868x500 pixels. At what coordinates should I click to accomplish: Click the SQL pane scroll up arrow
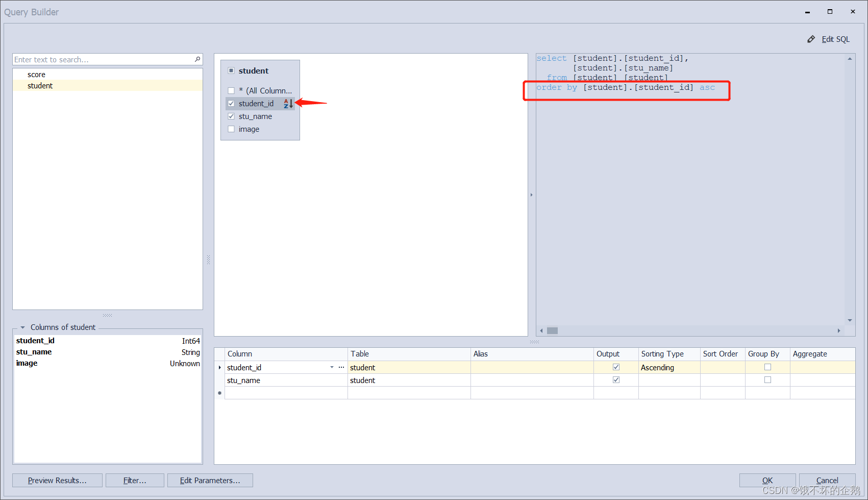point(850,59)
